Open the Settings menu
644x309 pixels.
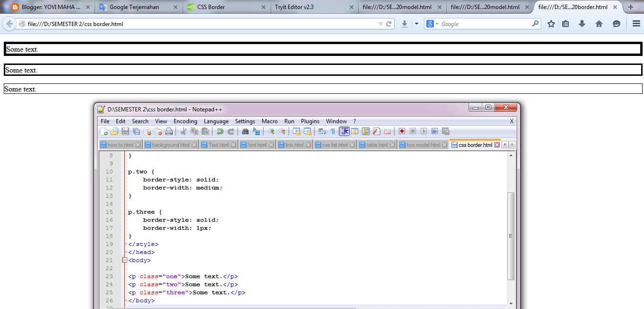click(245, 121)
